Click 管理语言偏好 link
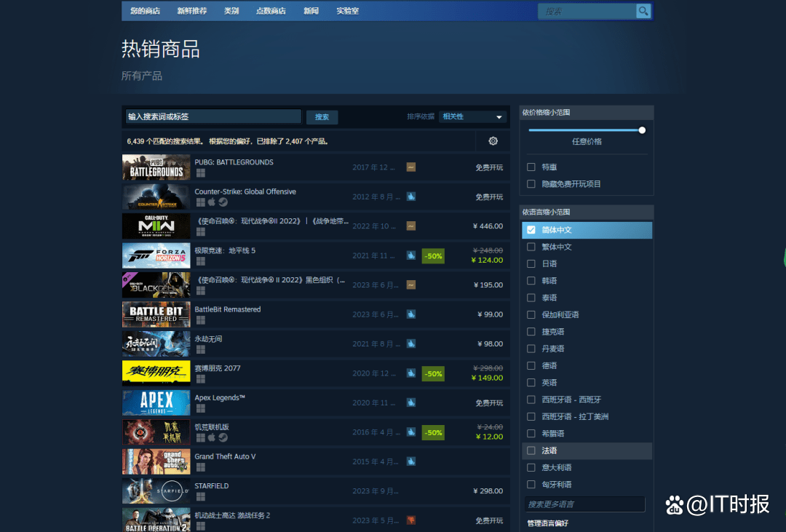 548,523
